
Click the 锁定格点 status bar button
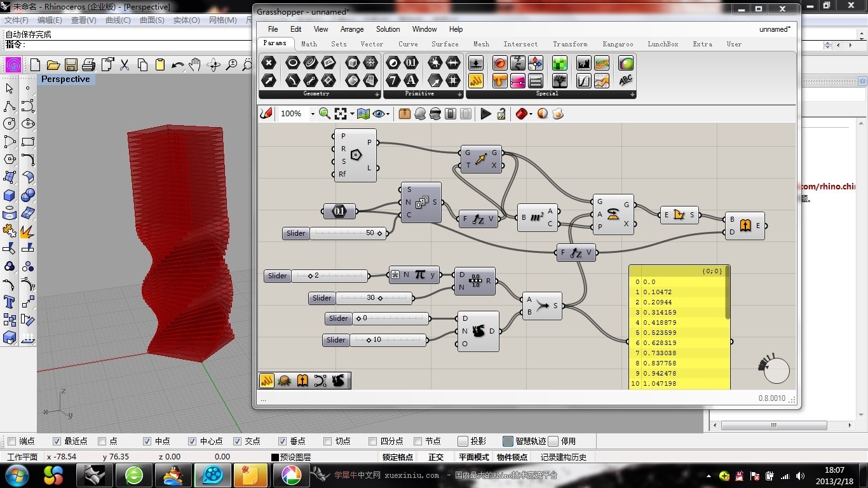[x=398, y=457]
